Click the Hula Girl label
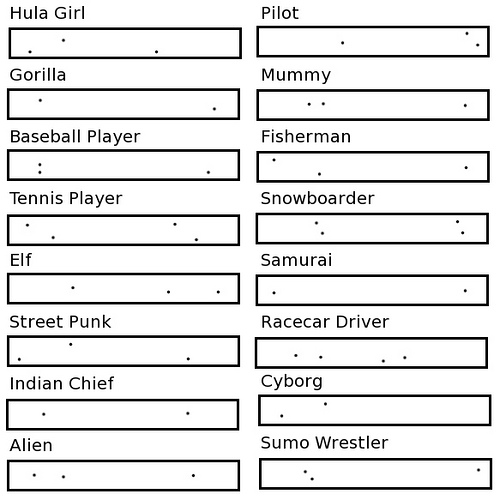The width and height of the screenshot is (500, 500). click(x=47, y=13)
